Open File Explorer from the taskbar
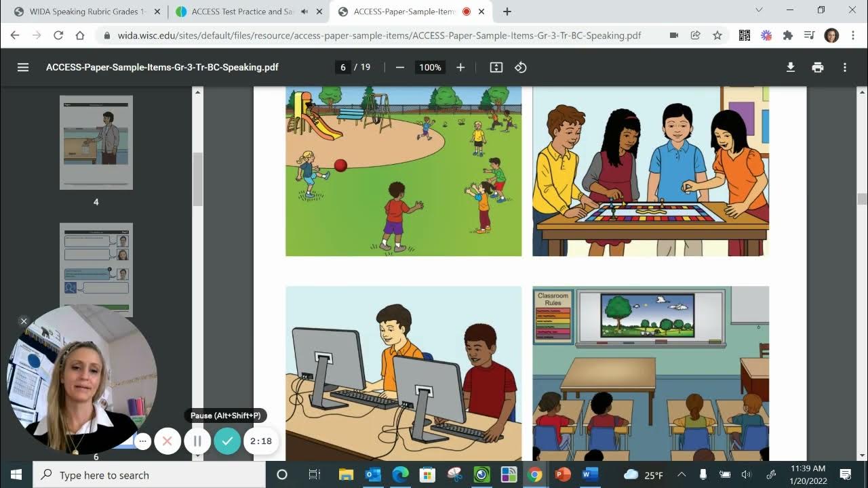868x488 pixels. click(346, 474)
